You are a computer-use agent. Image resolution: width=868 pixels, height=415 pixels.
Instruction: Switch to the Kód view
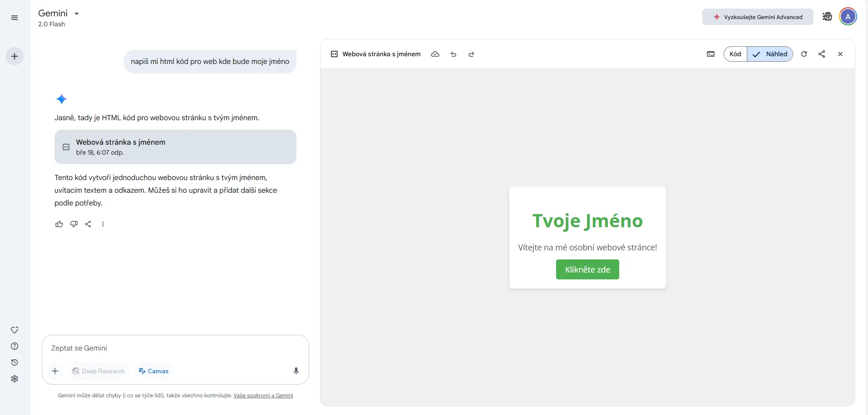point(735,54)
